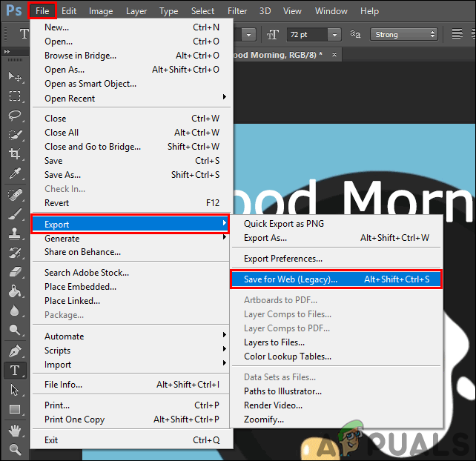Image resolution: width=476 pixels, height=461 pixels.
Task: Click the 72 pt font size field
Action: pyautogui.click(x=307, y=35)
